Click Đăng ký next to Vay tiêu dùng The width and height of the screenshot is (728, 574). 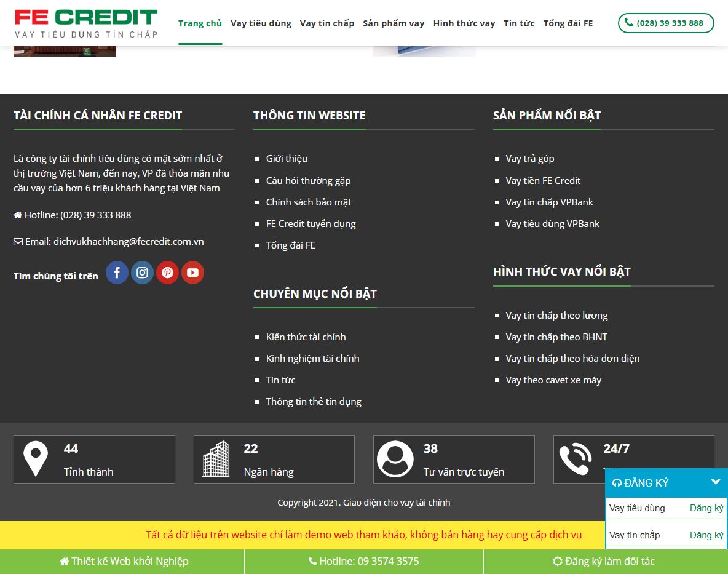tap(706, 509)
